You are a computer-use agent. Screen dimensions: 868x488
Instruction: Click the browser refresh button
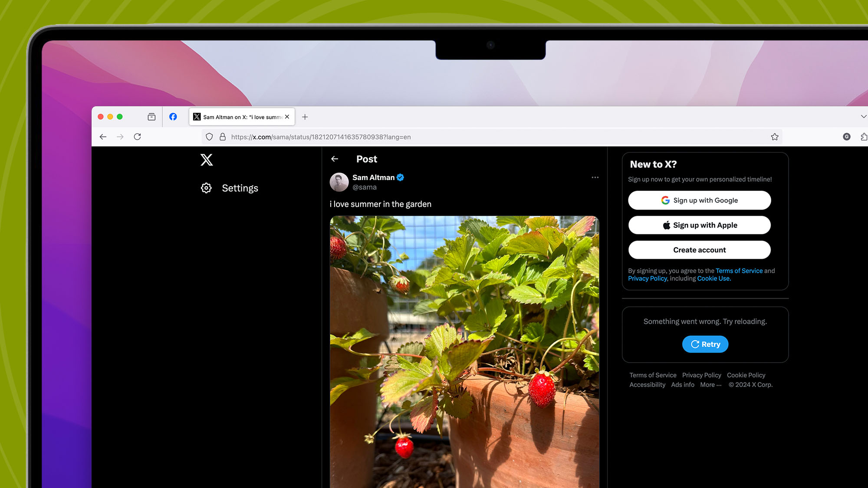138,137
